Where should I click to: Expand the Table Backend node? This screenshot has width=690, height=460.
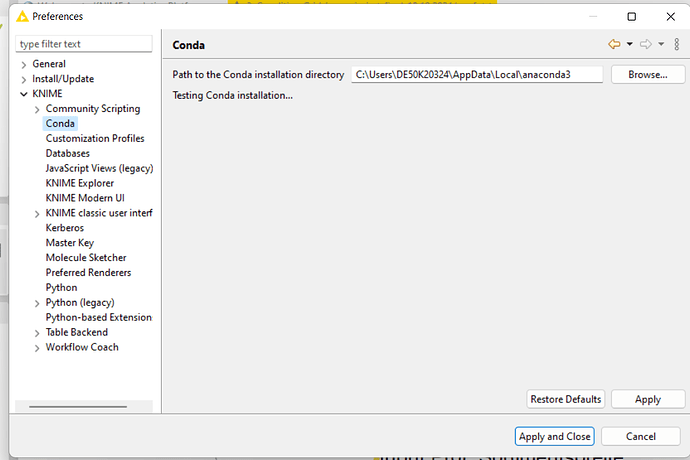pyautogui.click(x=37, y=333)
